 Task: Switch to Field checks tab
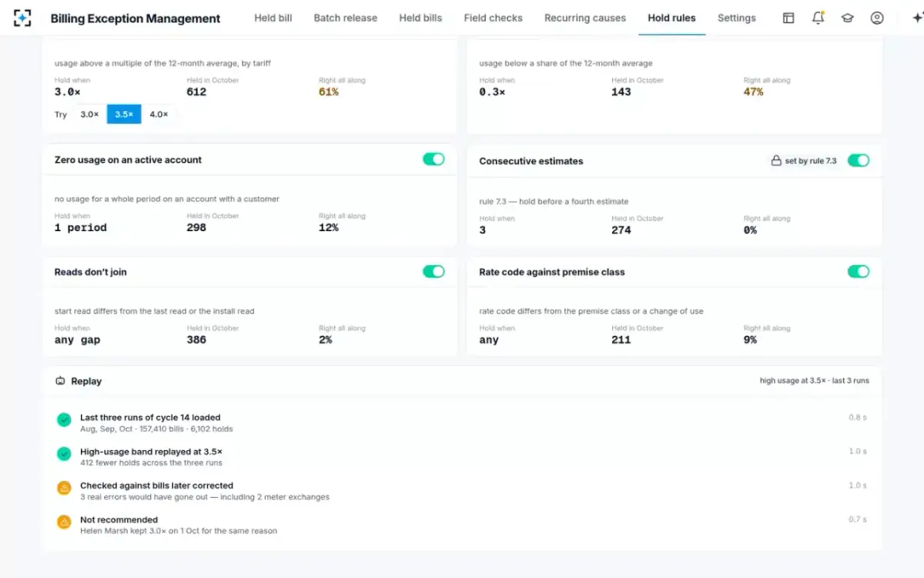tap(494, 18)
